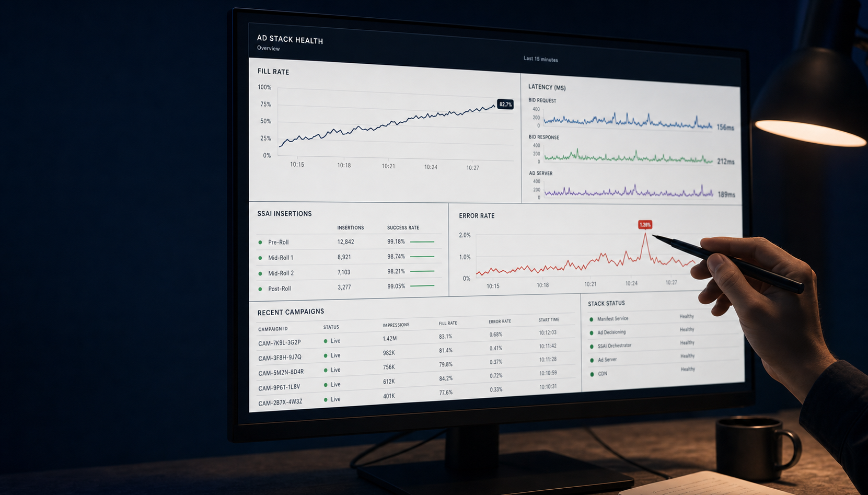Viewport: 868px width, 495px height.
Task: Click the IMPRESSIONS column header
Action: click(396, 325)
